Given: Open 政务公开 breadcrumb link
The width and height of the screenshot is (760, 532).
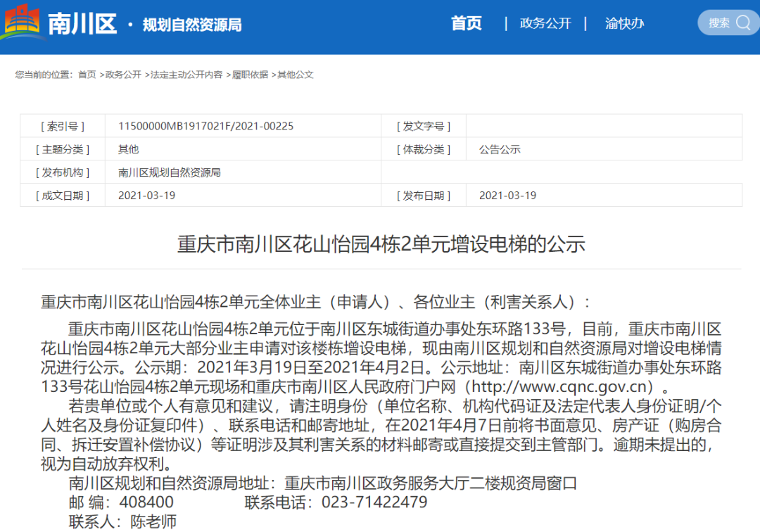Looking at the screenshot, I should 123,75.
